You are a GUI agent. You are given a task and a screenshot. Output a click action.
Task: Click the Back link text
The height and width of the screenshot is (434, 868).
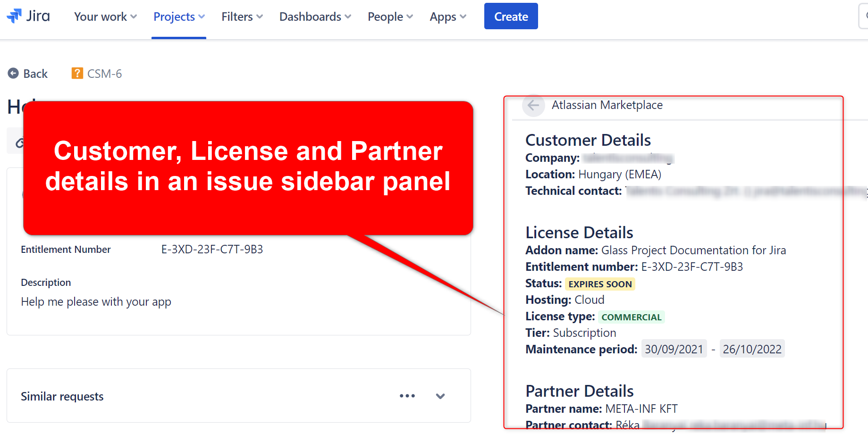(35, 74)
